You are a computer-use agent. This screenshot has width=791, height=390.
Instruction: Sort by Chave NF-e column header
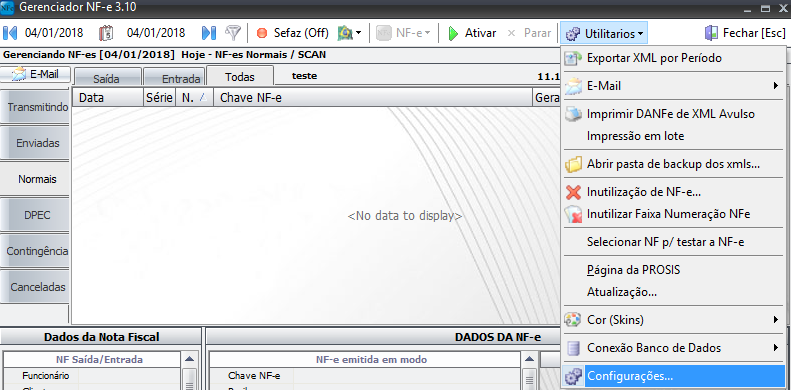pyautogui.click(x=373, y=98)
